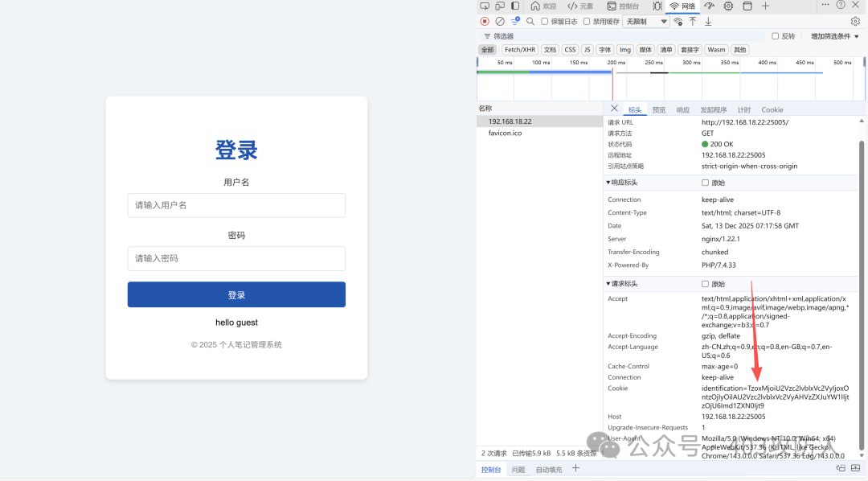The width and height of the screenshot is (868, 481).
Task: Open the 预览 preview tab
Action: point(659,109)
